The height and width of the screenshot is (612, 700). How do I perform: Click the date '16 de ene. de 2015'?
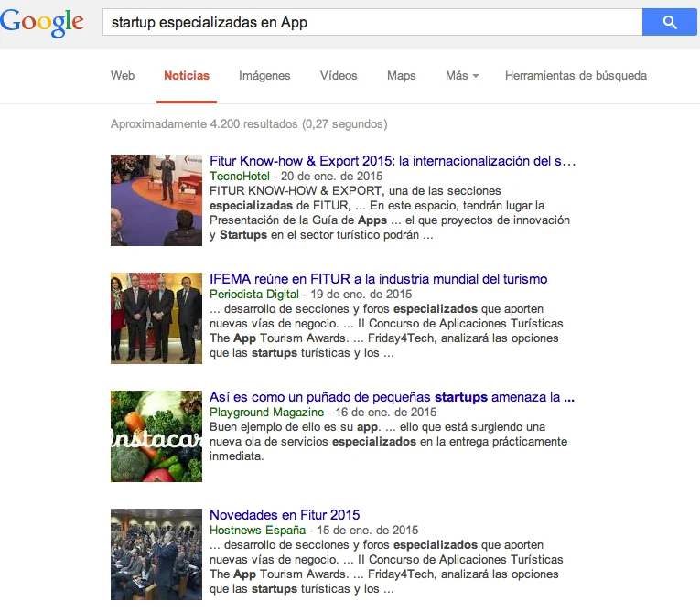[386, 412]
